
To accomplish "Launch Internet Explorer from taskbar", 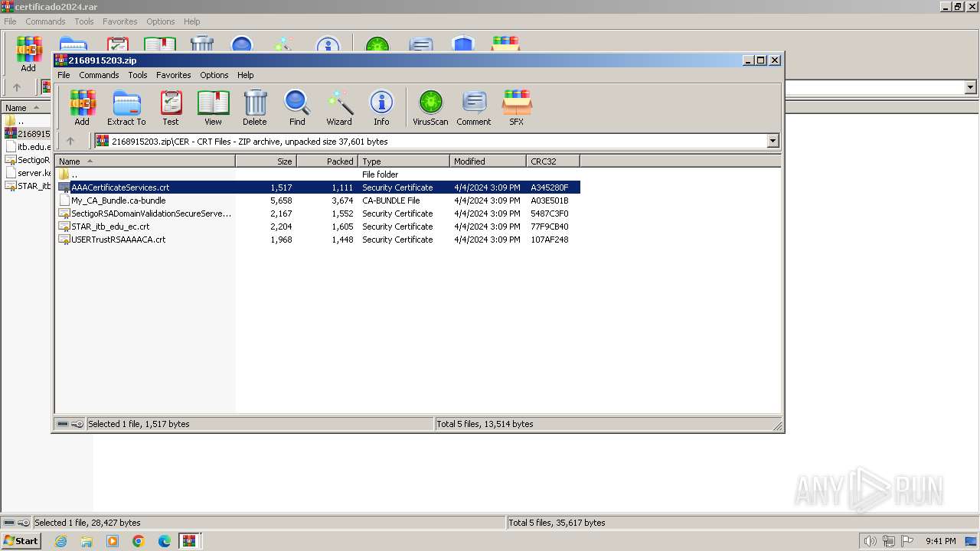I will coord(60,541).
